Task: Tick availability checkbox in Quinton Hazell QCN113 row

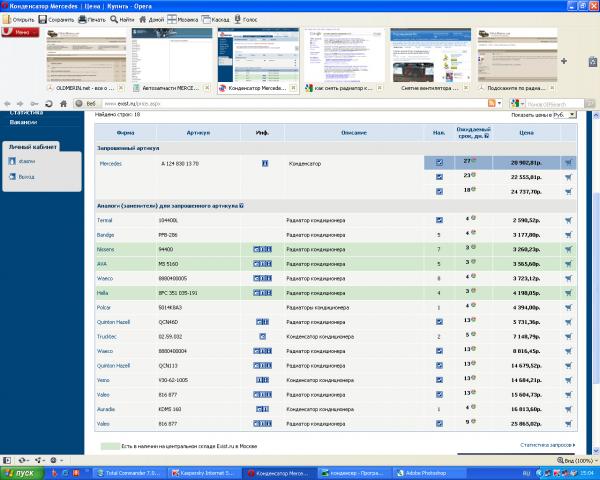Action: pos(439,366)
